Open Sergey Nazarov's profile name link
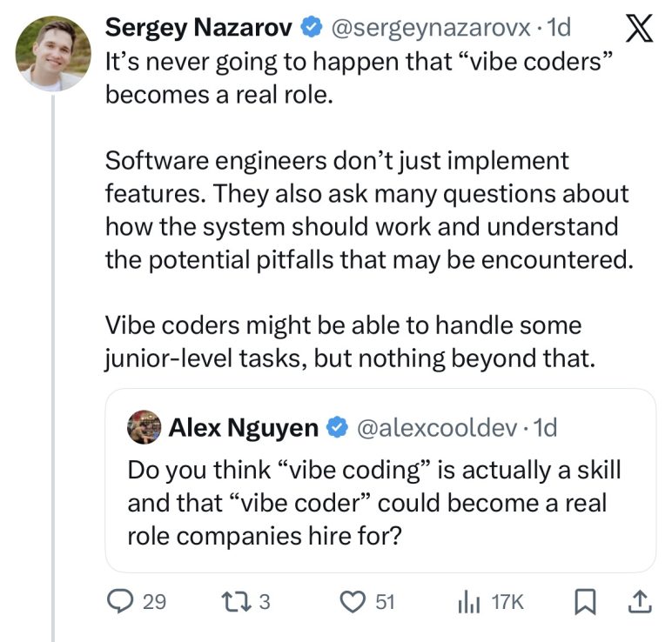 [198, 28]
